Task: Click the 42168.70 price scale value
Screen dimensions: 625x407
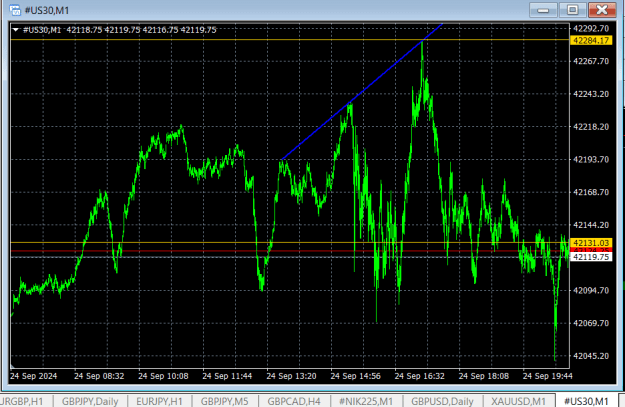Action: click(591, 192)
